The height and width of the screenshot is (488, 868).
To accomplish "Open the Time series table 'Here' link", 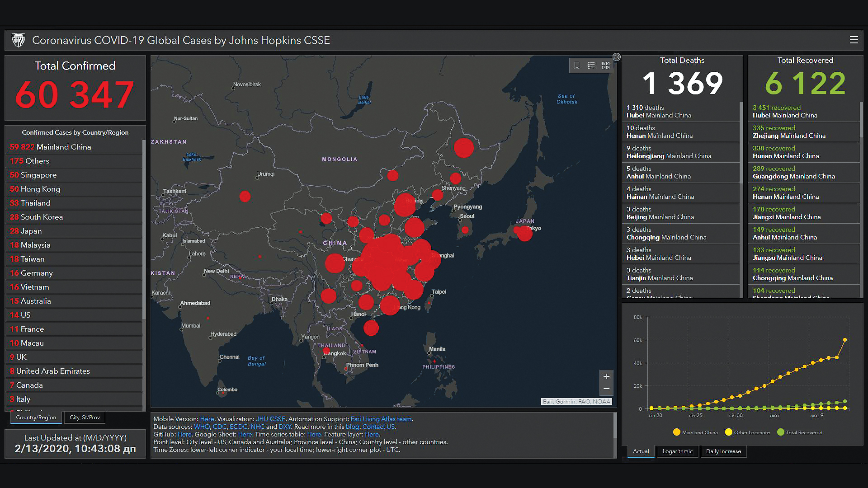I will click(x=314, y=434).
